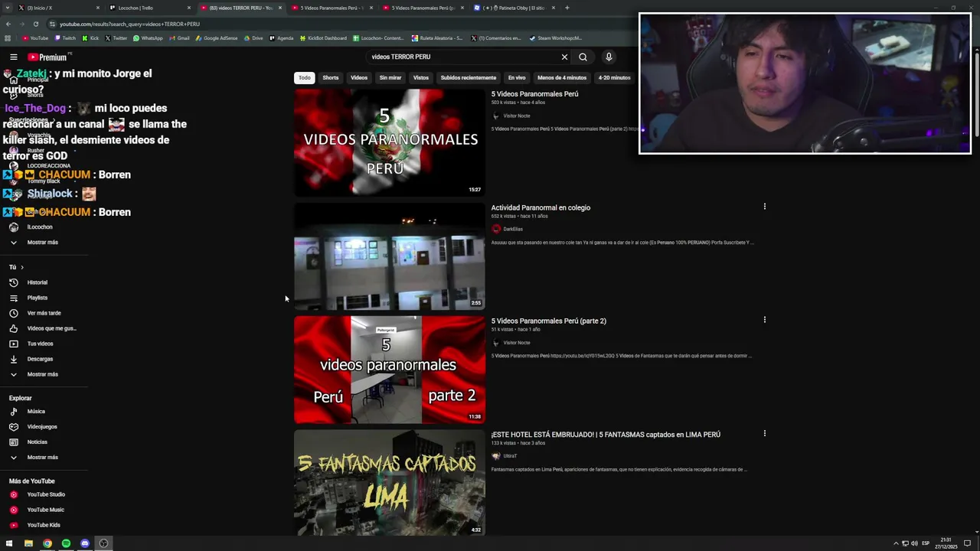Clear the search box with the X icon
980x551 pixels.
(x=564, y=57)
